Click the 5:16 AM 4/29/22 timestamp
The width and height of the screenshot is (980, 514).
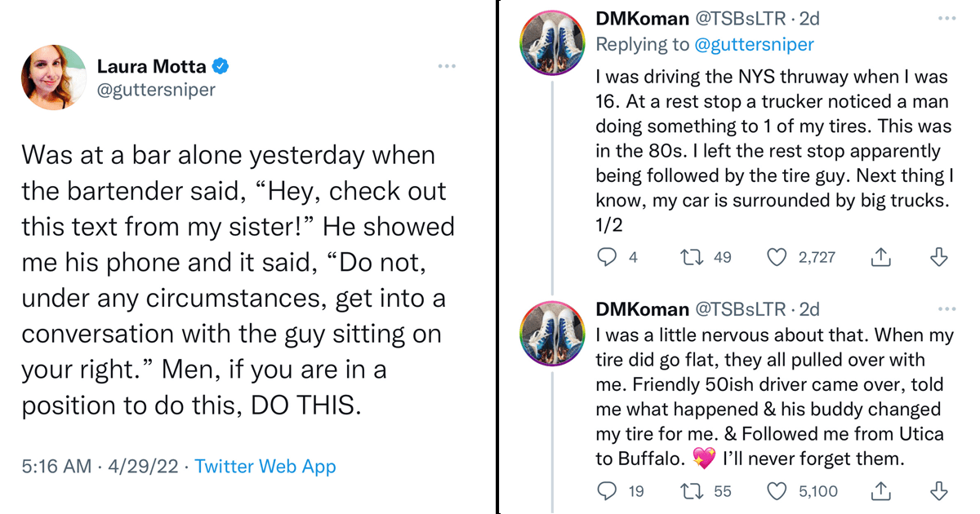(98, 467)
